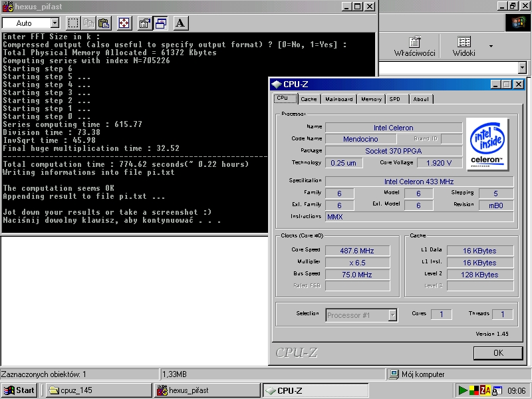Click the Windows logo throbber in background window
The width and height of the screenshot is (532, 399).
pyautogui.click(x=517, y=23)
